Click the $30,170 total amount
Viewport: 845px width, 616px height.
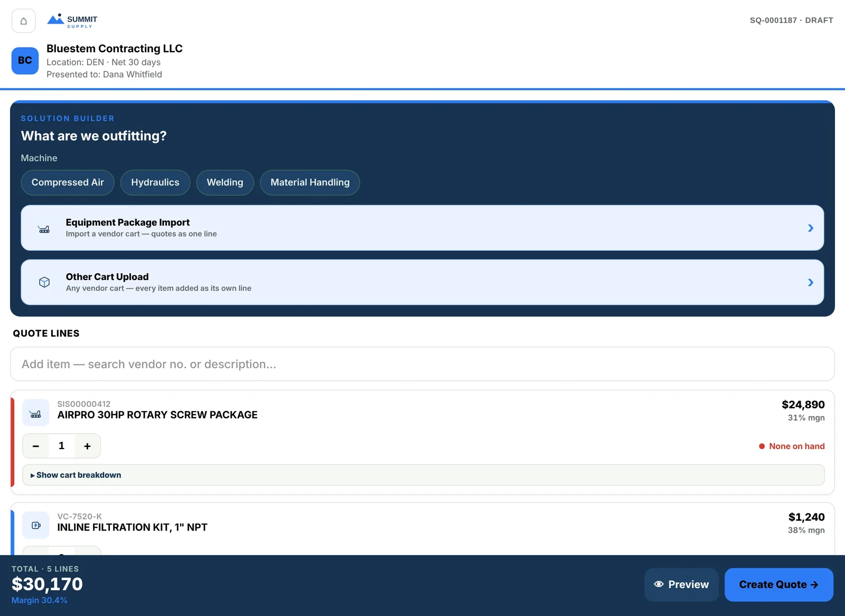tap(47, 584)
